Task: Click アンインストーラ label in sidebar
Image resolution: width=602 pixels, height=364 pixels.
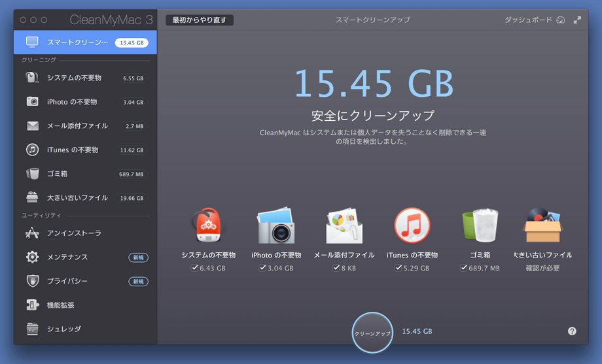Action: [x=74, y=233]
